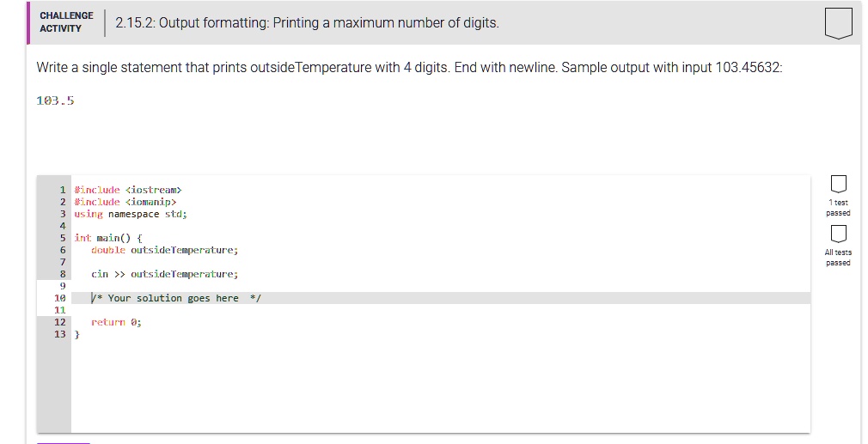Click line number 10 in the editor gutter
Viewport: 868px width, 444px height.
click(59, 298)
